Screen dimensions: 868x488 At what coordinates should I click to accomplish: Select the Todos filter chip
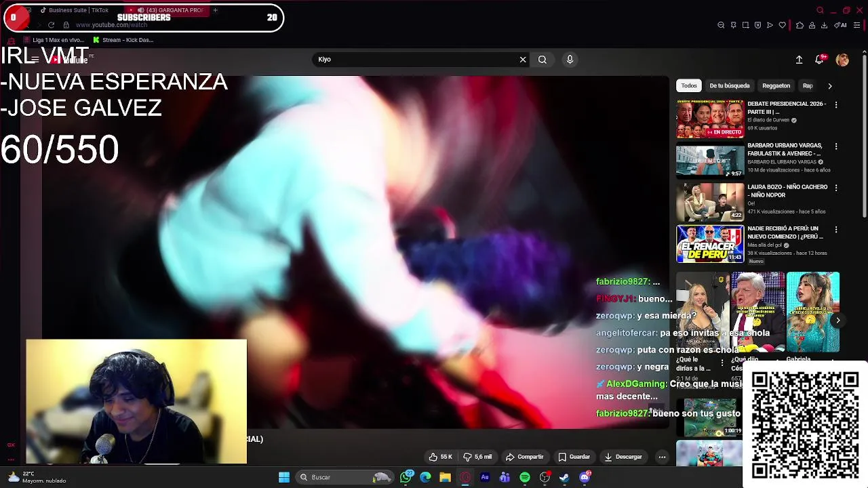coord(689,86)
